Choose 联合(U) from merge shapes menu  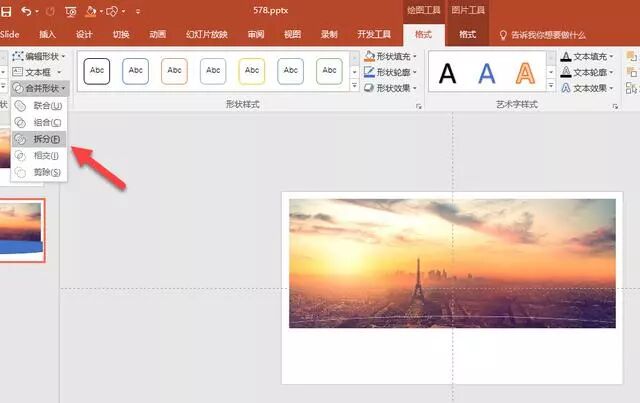tap(39, 106)
